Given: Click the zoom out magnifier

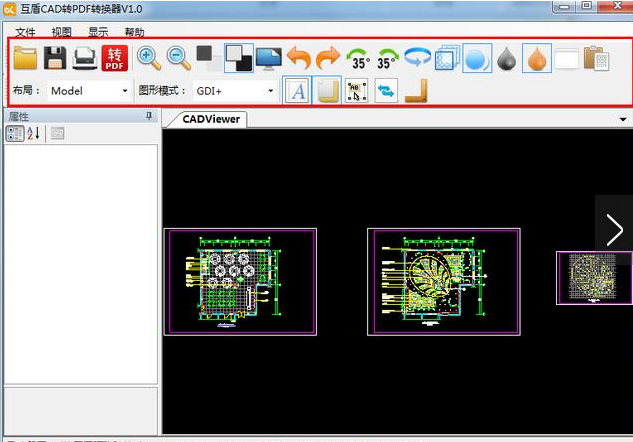Looking at the screenshot, I should click(x=179, y=59).
